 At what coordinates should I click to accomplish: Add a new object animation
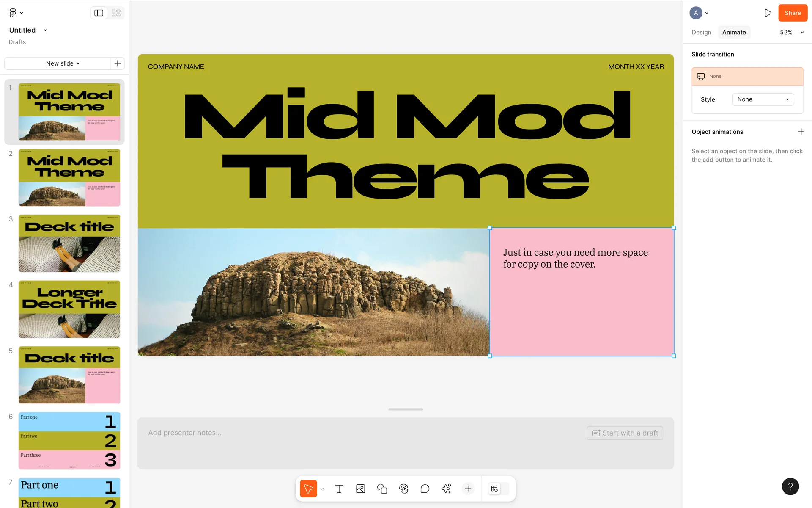coord(801,132)
